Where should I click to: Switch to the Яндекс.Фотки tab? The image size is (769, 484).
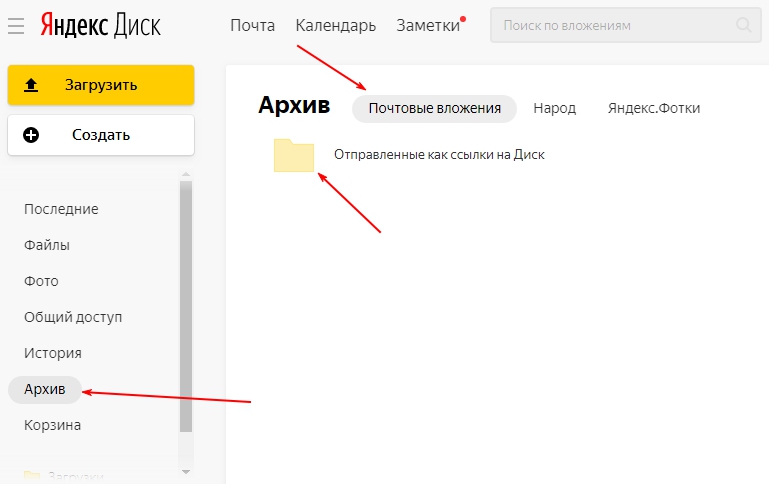click(654, 108)
